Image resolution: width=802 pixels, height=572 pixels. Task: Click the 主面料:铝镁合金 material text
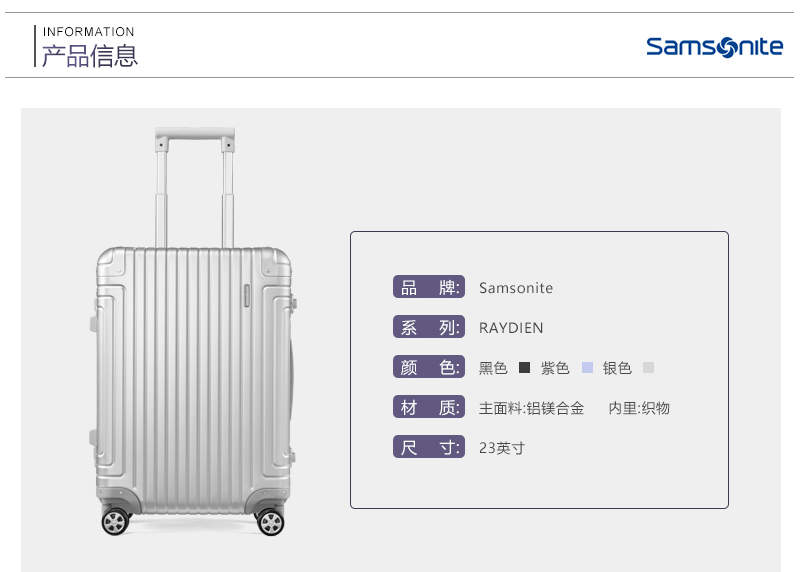click(x=531, y=408)
